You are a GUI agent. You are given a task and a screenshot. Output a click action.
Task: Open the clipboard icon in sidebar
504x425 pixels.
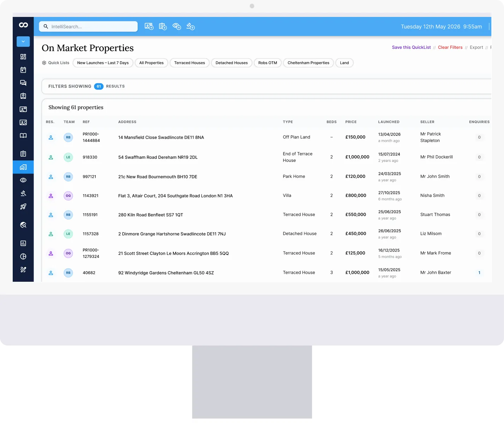pos(23,153)
